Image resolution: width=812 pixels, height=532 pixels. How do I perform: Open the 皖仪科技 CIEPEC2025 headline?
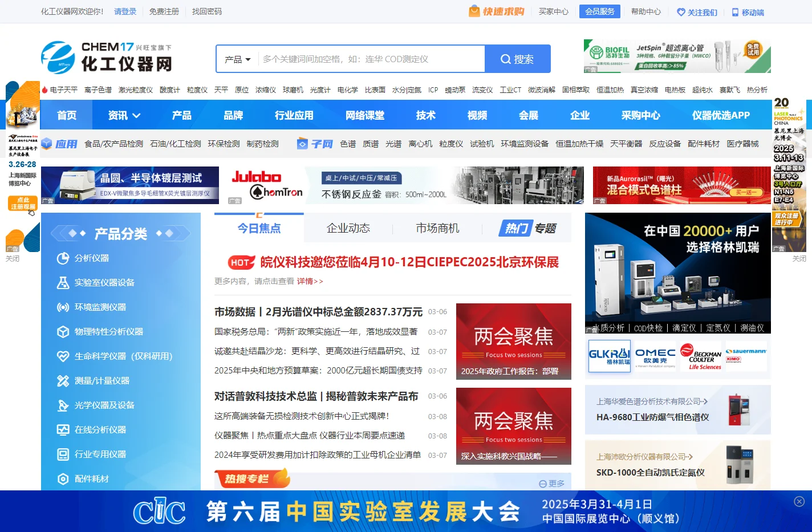coord(409,262)
